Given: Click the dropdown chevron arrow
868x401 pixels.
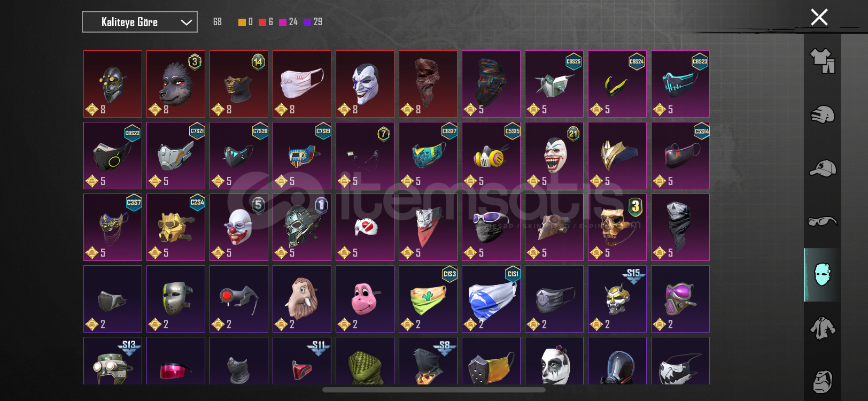Looking at the screenshot, I should pyautogui.click(x=186, y=22).
